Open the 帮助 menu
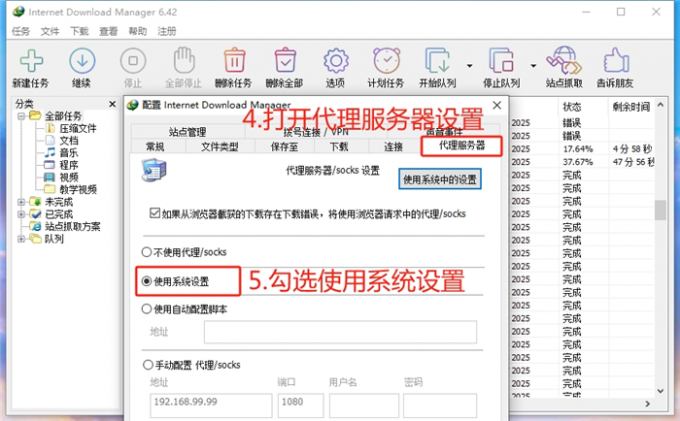680x421 pixels. [137, 31]
